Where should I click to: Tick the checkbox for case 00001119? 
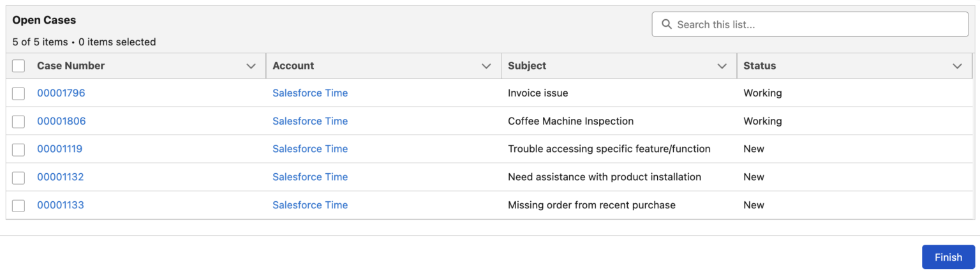point(19,149)
